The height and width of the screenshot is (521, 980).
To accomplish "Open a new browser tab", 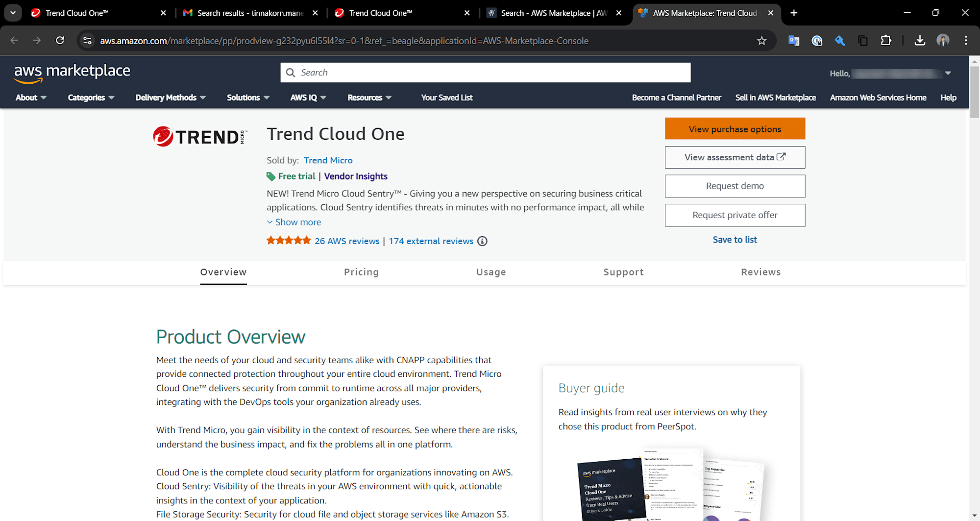I will click(x=794, y=13).
